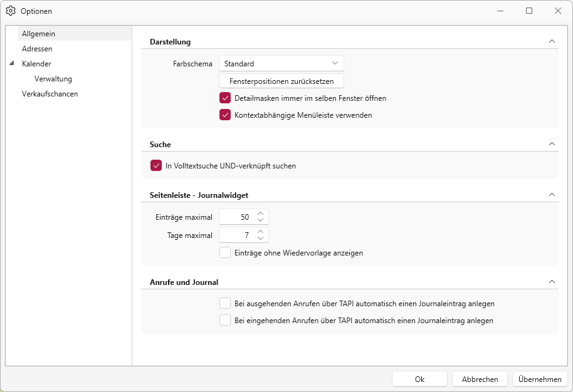The height and width of the screenshot is (392, 573).
Task: Collapse the Kalender tree node triangle
Action: 12,63
